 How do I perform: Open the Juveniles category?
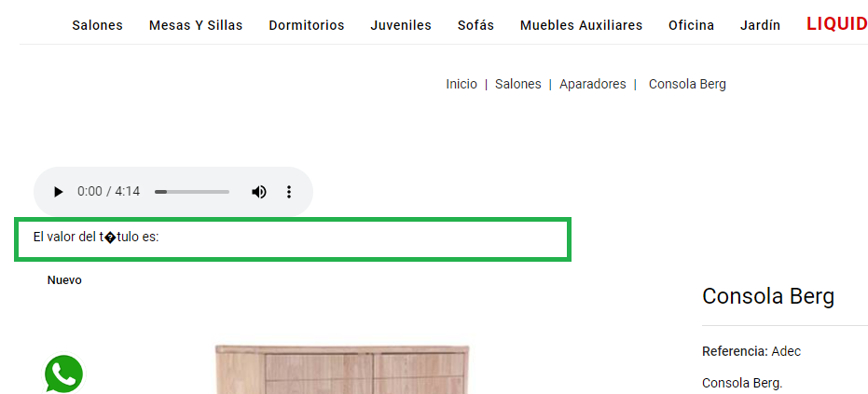click(401, 25)
